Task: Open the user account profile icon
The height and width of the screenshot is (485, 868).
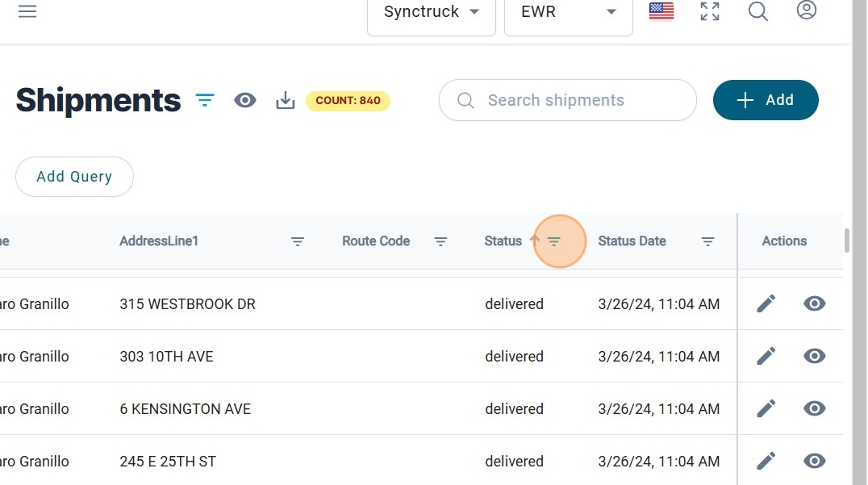Action: point(807,10)
